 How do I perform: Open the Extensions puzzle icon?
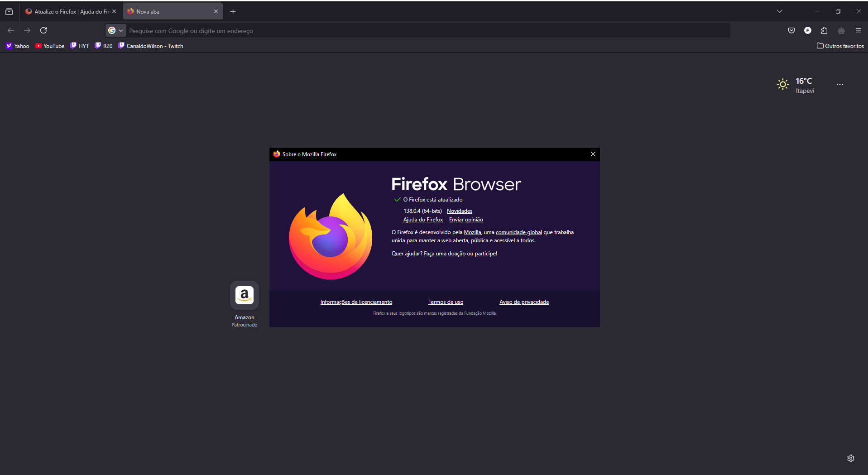(824, 30)
